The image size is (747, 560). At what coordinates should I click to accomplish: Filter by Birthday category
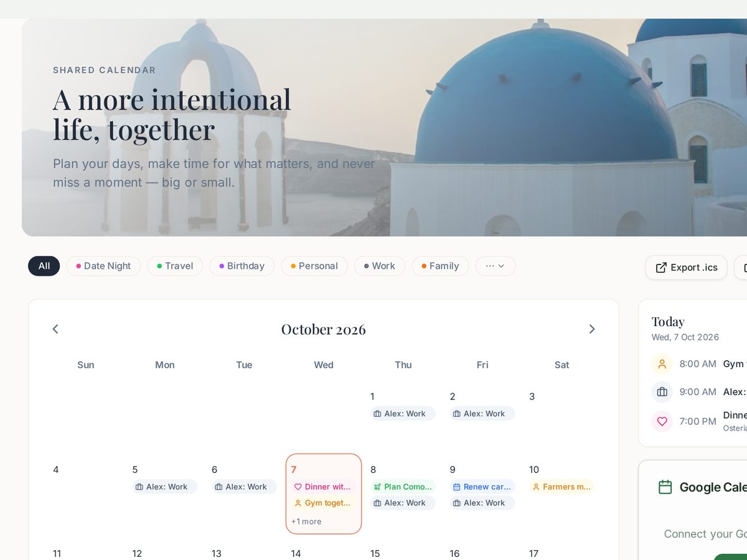[x=242, y=266]
